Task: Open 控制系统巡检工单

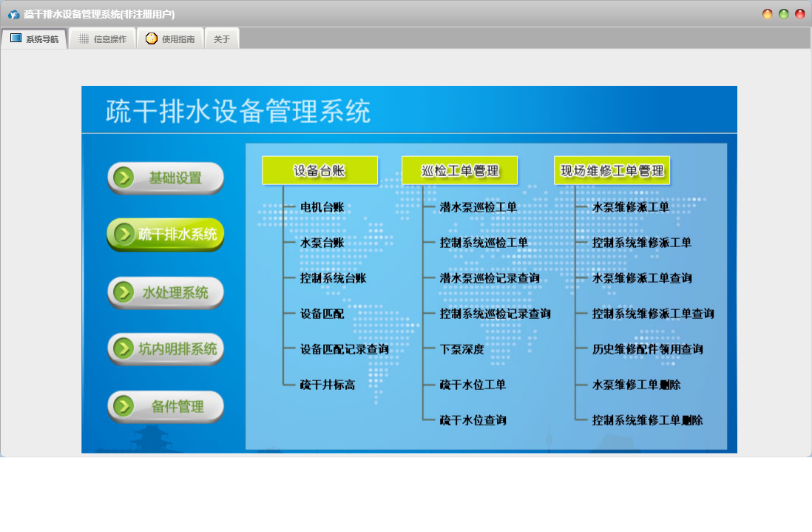Action: point(484,243)
